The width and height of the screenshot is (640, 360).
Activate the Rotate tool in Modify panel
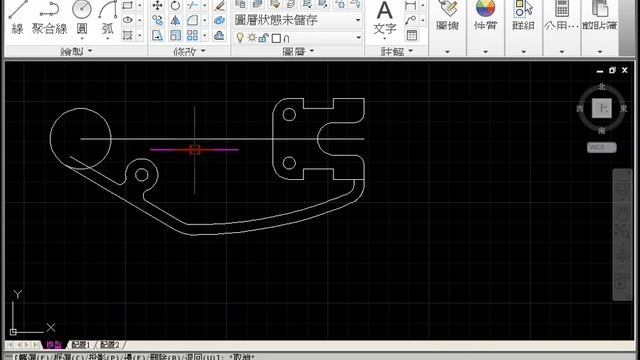pos(175,5)
